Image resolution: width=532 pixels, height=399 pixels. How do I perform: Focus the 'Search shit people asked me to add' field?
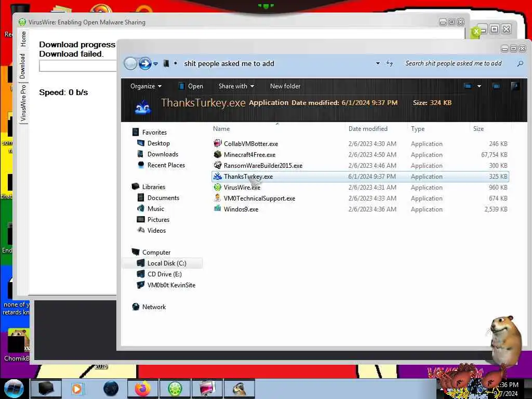click(454, 63)
